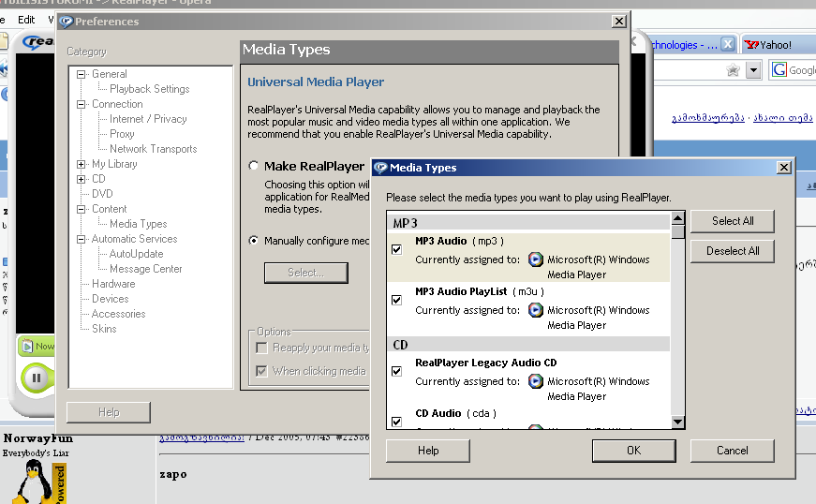This screenshot has height=504, width=816.
Task: Open Network Transports preferences
Action: point(153,149)
